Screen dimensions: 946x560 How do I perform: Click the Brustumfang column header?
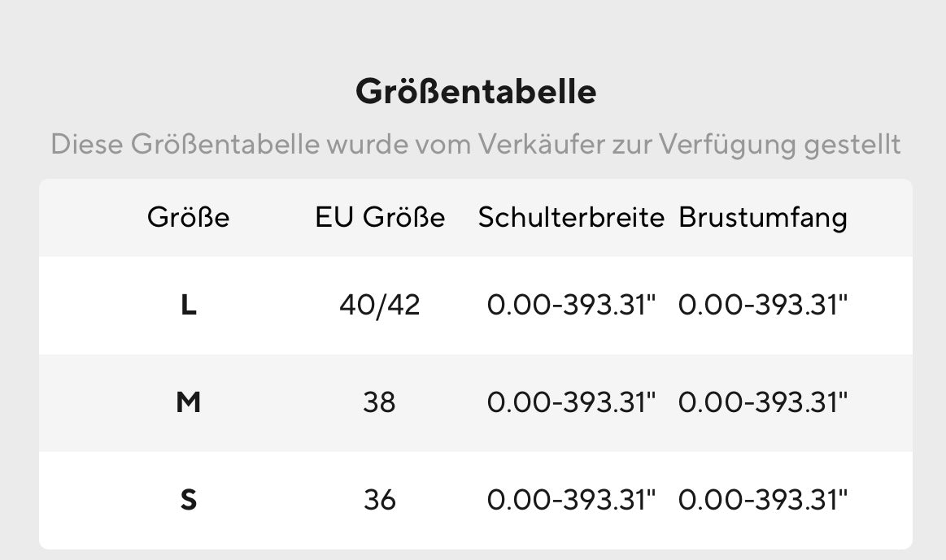(763, 218)
